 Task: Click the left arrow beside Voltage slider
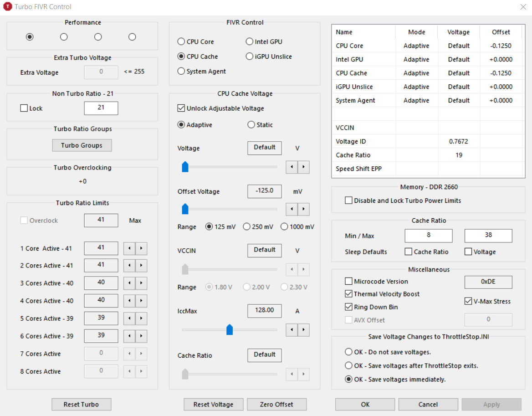tap(292, 167)
